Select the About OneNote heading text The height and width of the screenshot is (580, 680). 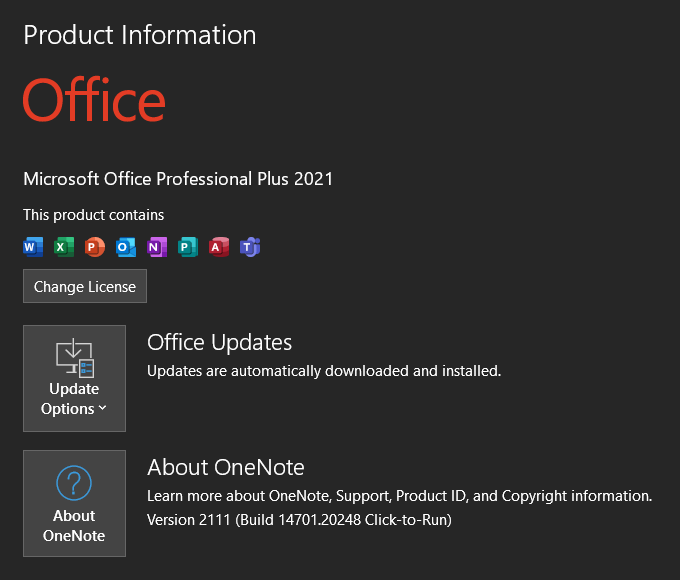[226, 467]
